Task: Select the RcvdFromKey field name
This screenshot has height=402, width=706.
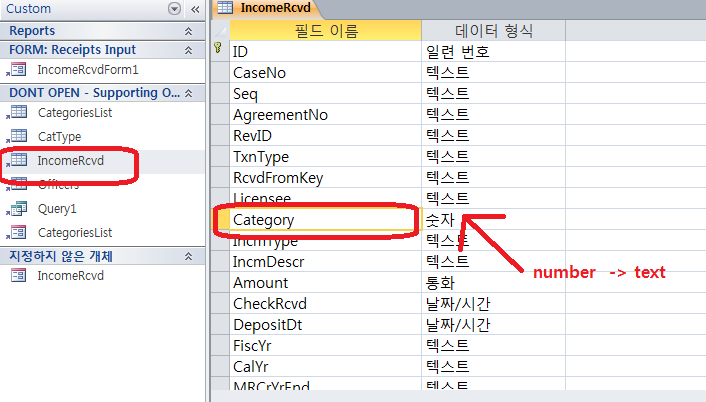Action: [x=326, y=178]
